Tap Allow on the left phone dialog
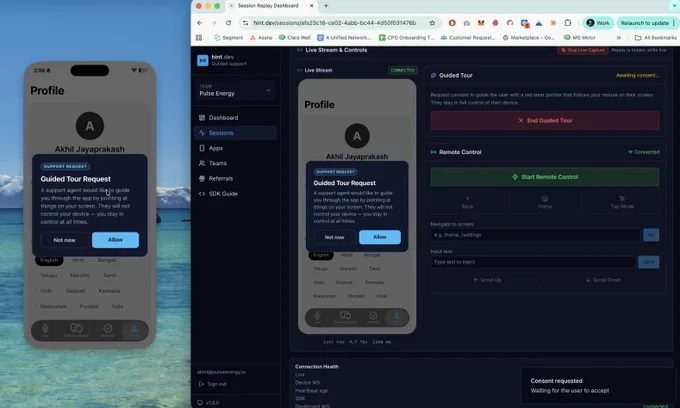This screenshot has height=408, width=680. point(115,240)
